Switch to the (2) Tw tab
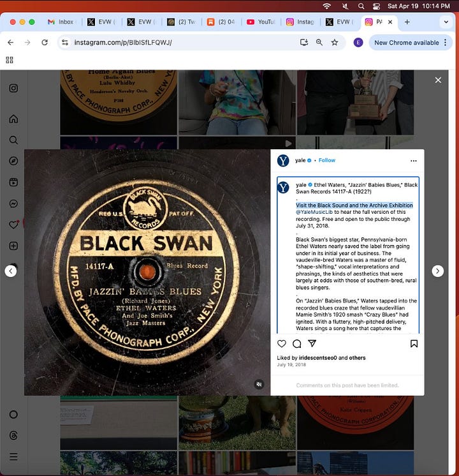 182,22
